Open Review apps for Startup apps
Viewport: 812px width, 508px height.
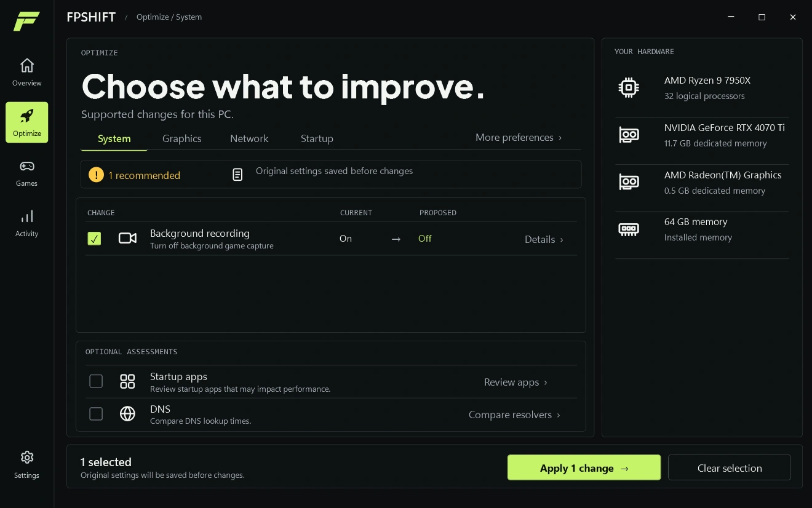(x=515, y=382)
